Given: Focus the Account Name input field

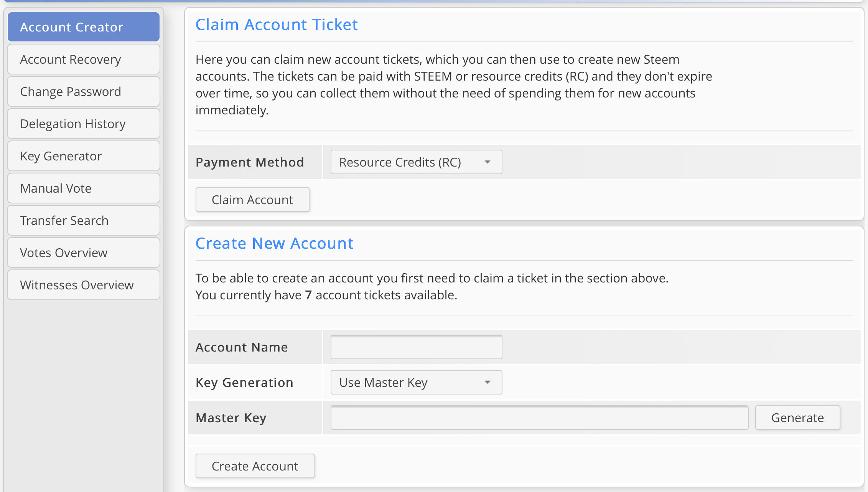Looking at the screenshot, I should coord(416,347).
